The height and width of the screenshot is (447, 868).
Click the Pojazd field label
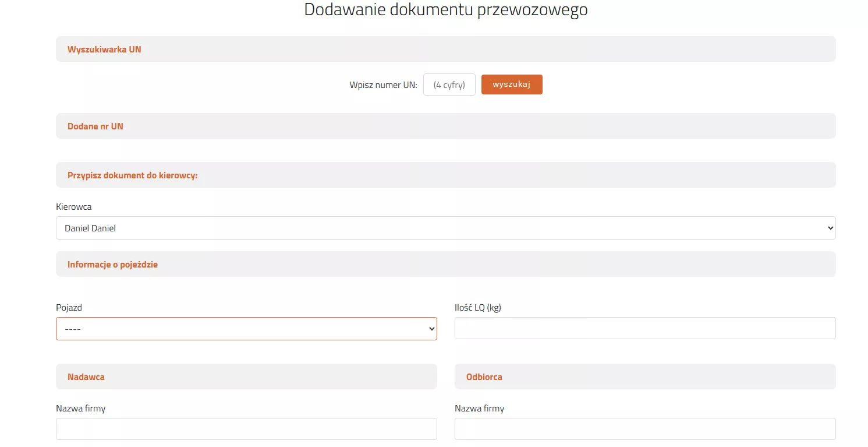point(69,307)
